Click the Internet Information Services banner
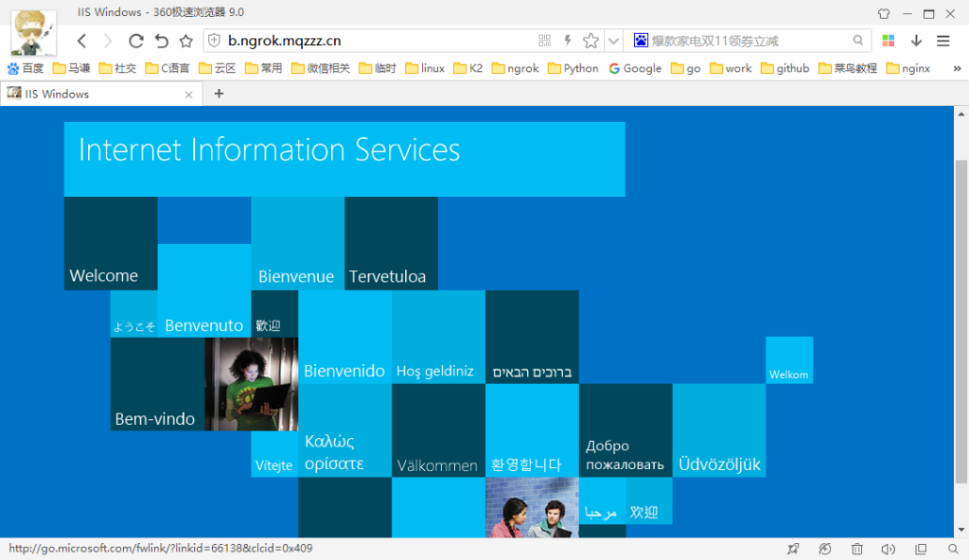This screenshot has height=560, width=969. click(x=344, y=159)
